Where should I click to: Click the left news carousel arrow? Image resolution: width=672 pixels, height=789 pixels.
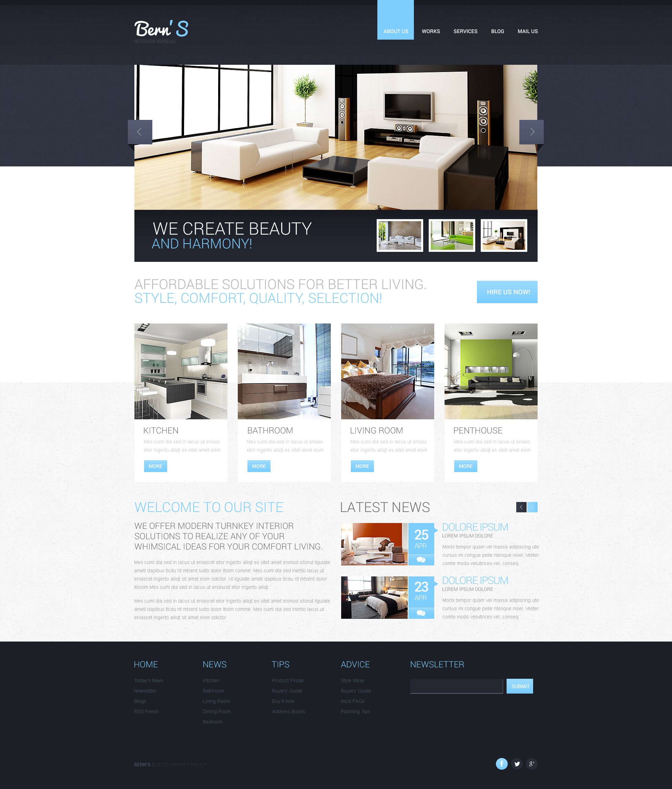521,507
